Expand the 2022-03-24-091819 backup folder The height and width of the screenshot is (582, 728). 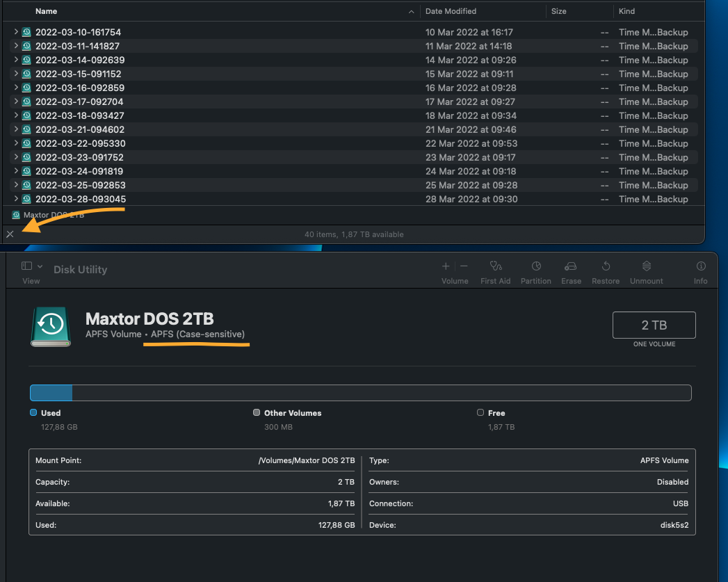pyautogui.click(x=16, y=171)
